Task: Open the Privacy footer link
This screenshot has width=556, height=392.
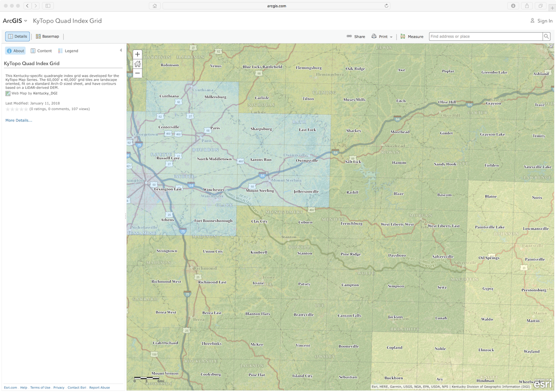Action: click(x=59, y=387)
